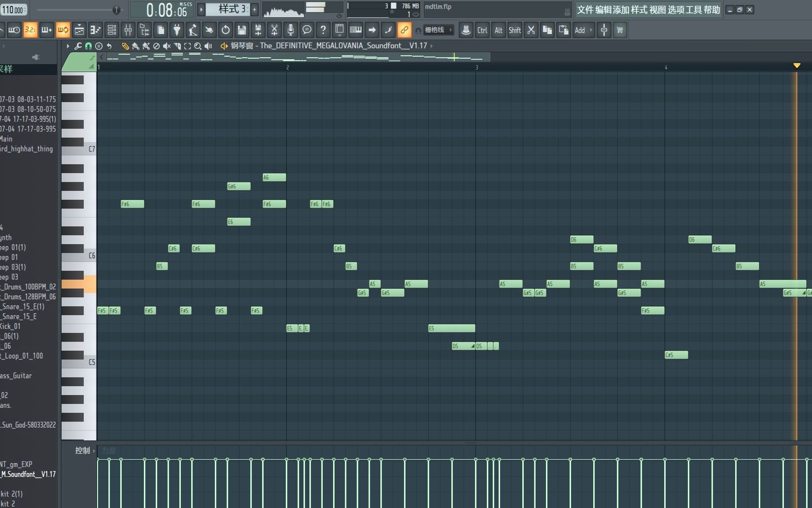Open the 添加 menu
Image resolution: width=812 pixels, height=508 pixels.
pyautogui.click(x=621, y=10)
